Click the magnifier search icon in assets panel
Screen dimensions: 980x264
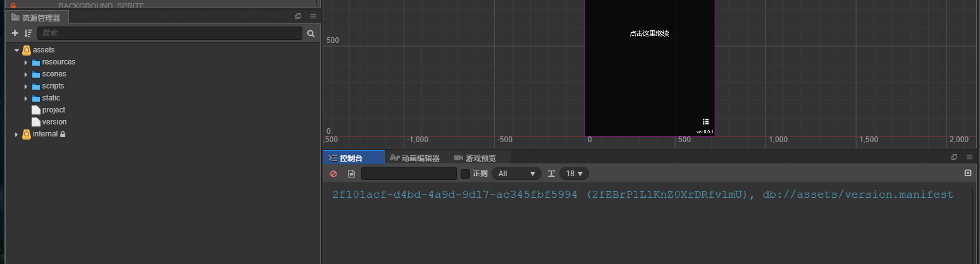(311, 33)
